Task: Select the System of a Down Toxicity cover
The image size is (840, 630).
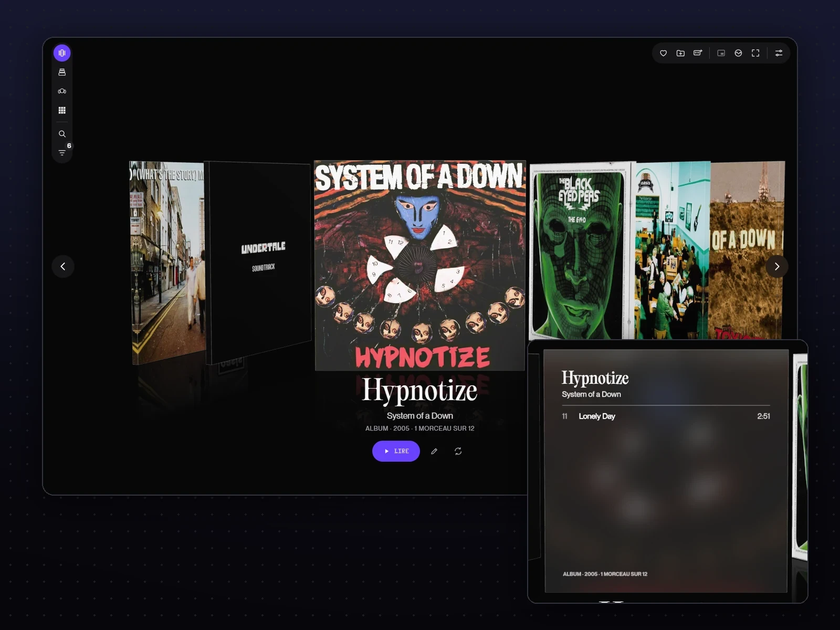Action: [x=747, y=250]
